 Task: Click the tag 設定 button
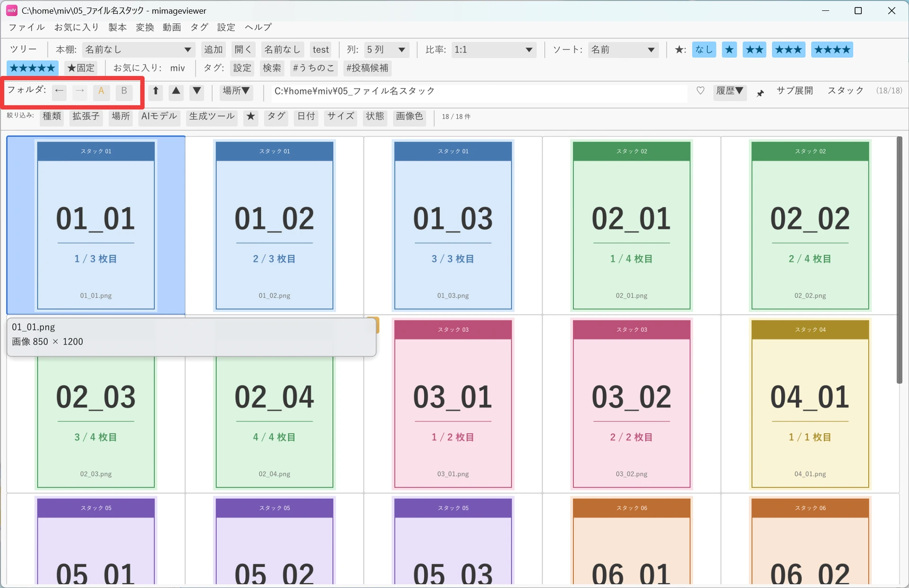pyautogui.click(x=242, y=68)
